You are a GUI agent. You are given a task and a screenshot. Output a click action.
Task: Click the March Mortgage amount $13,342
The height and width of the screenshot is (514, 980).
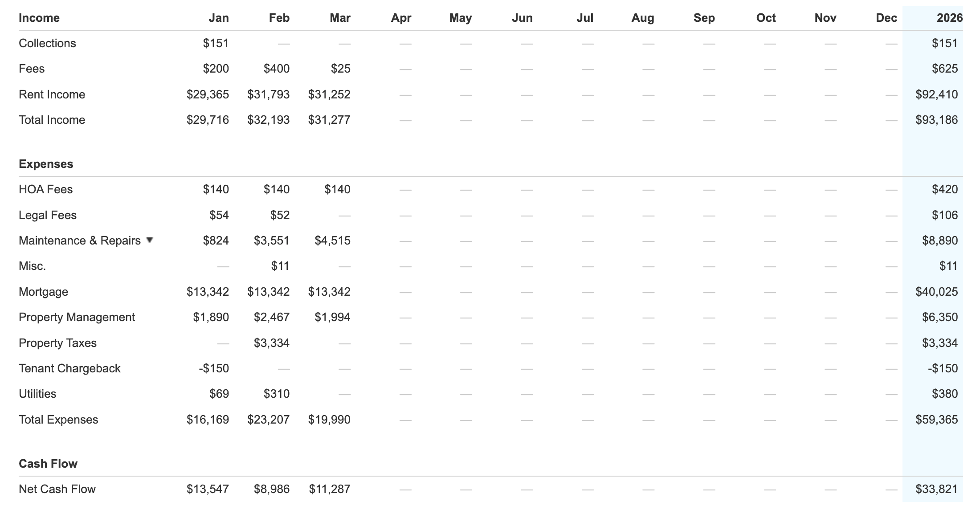click(x=329, y=292)
